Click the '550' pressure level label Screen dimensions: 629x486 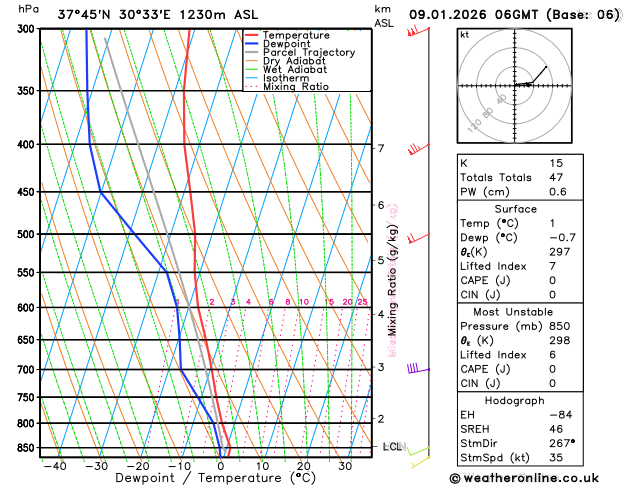pos(28,273)
